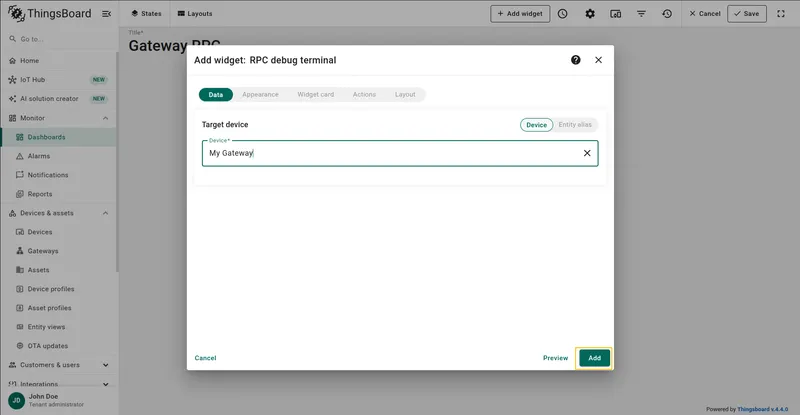Viewport: 800px width, 415px height.
Task: Open Dashboards in the sidebar
Action: pyautogui.click(x=59, y=137)
